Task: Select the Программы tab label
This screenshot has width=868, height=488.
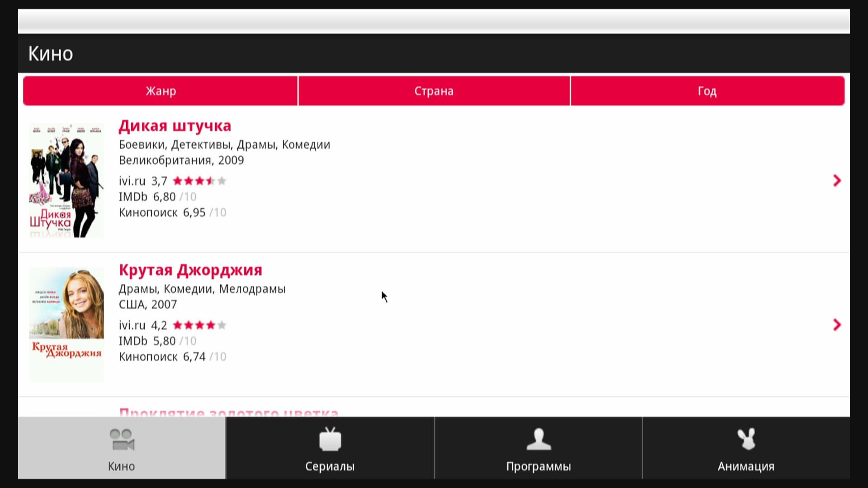Action: coord(538,466)
